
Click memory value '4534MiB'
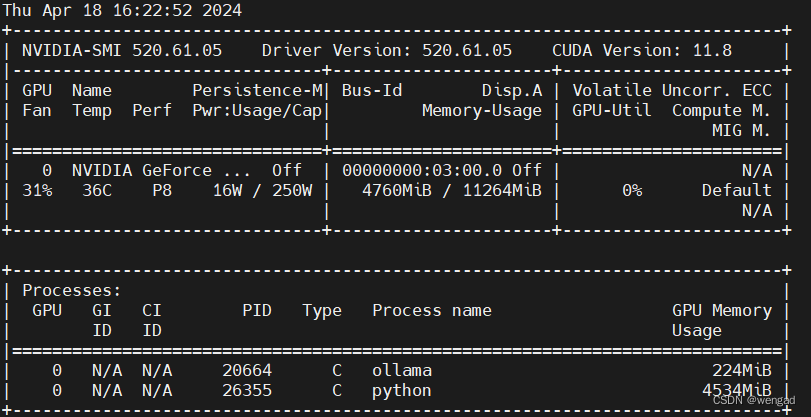tap(737, 391)
